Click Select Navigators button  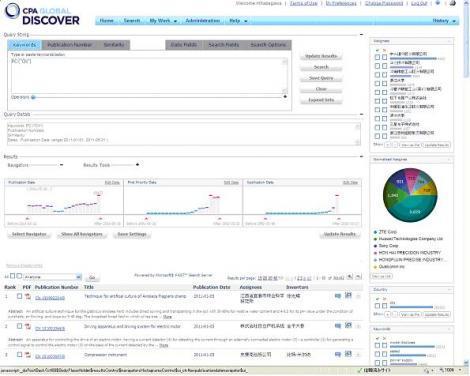pos(29,234)
